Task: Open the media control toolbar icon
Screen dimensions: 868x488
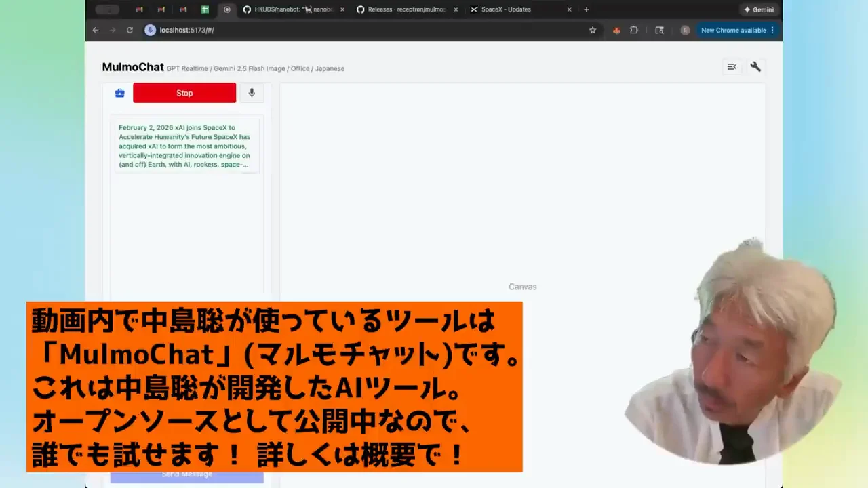Action: pyautogui.click(x=659, y=30)
